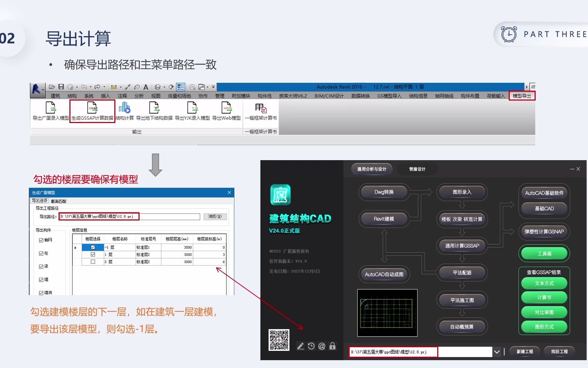Click the 图形方式 green button
The height and width of the screenshot is (368, 588).
click(544, 327)
